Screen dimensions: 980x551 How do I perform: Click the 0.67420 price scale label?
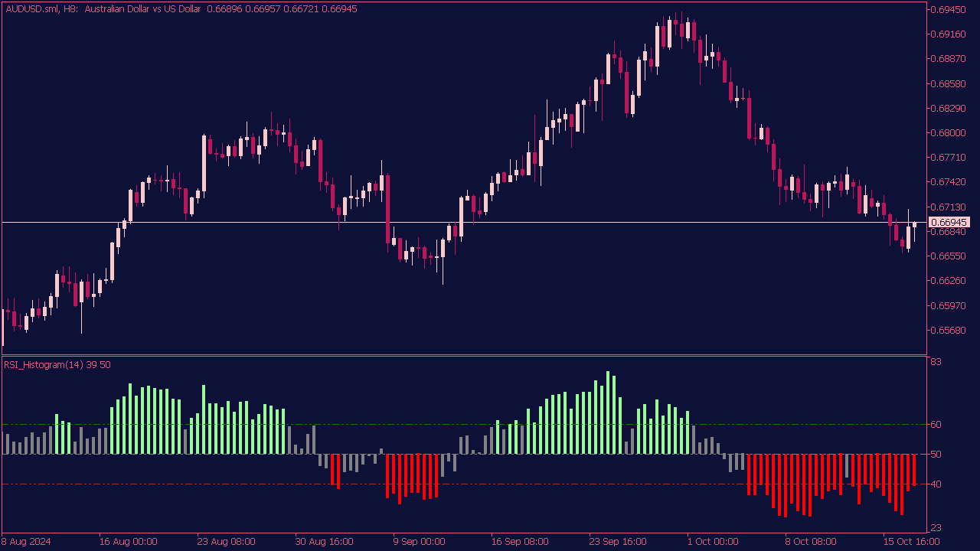[948, 182]
